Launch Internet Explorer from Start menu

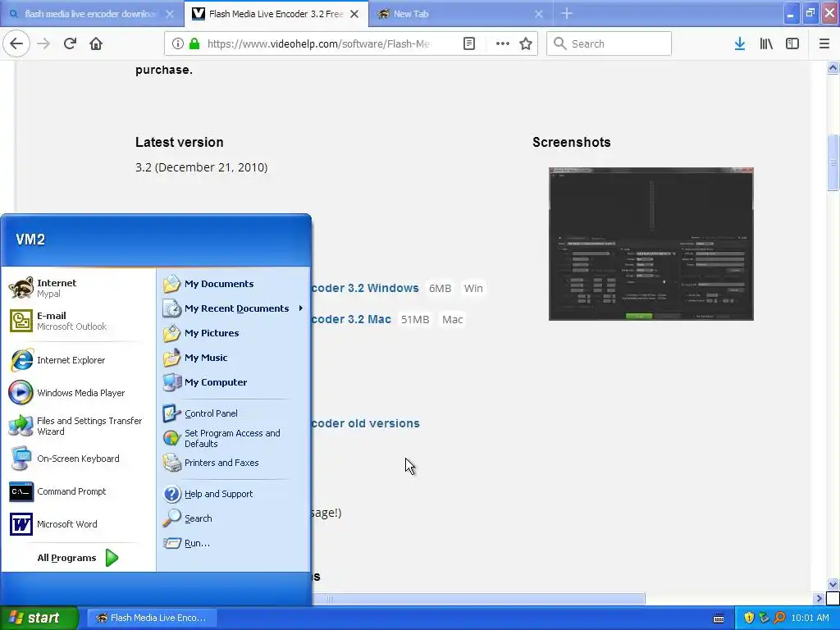click(x=78, y=360)
